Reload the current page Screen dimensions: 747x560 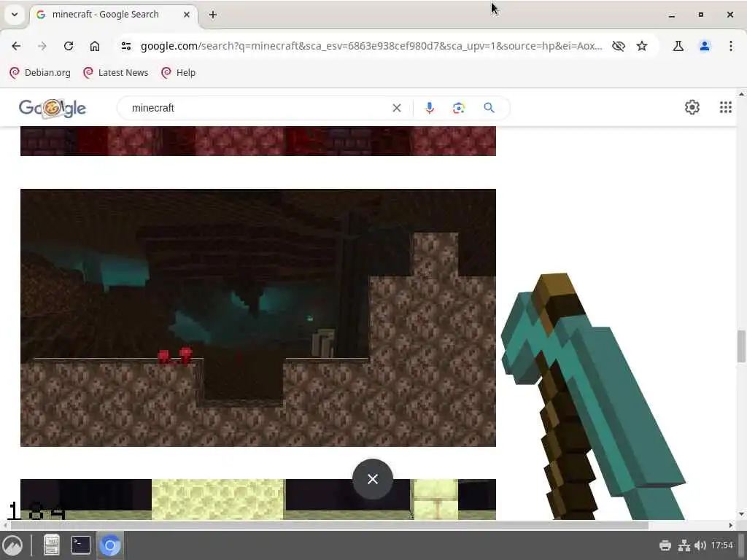[68, 46]
